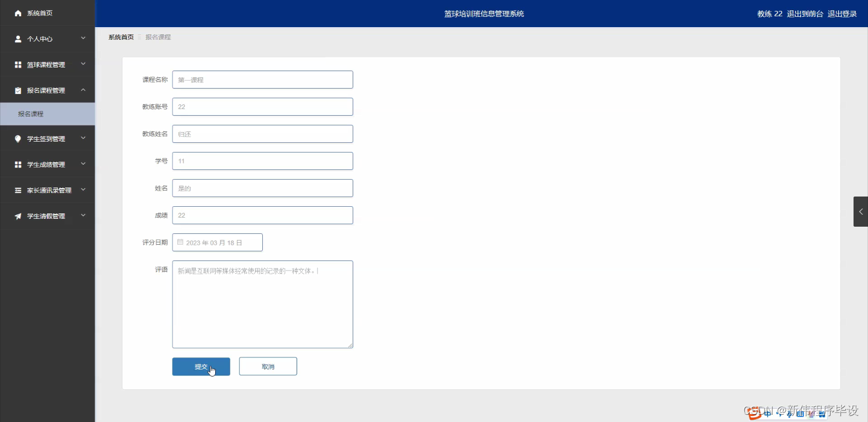This screenshot has height=422, width=868.
Task: Click the list icon beside 家长通讯录管理
Action: pyautogui.click(x=18, y=191)
